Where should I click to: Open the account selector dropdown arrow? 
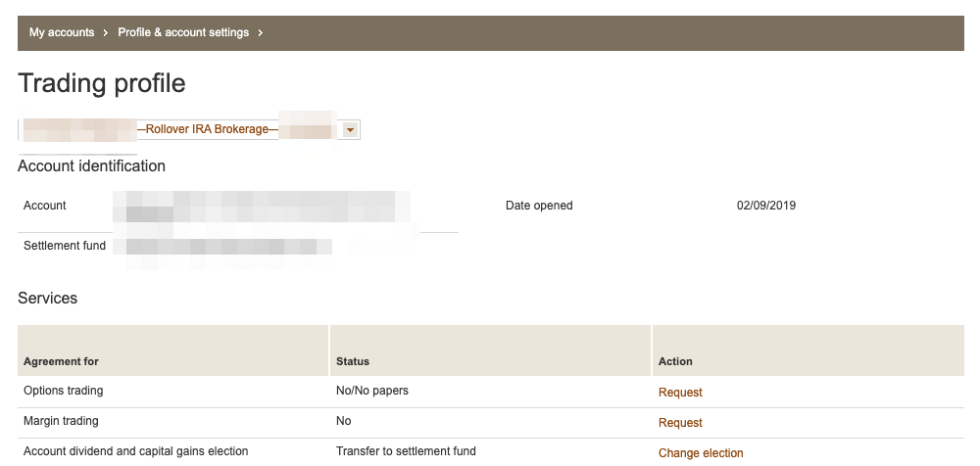[350, 129]
